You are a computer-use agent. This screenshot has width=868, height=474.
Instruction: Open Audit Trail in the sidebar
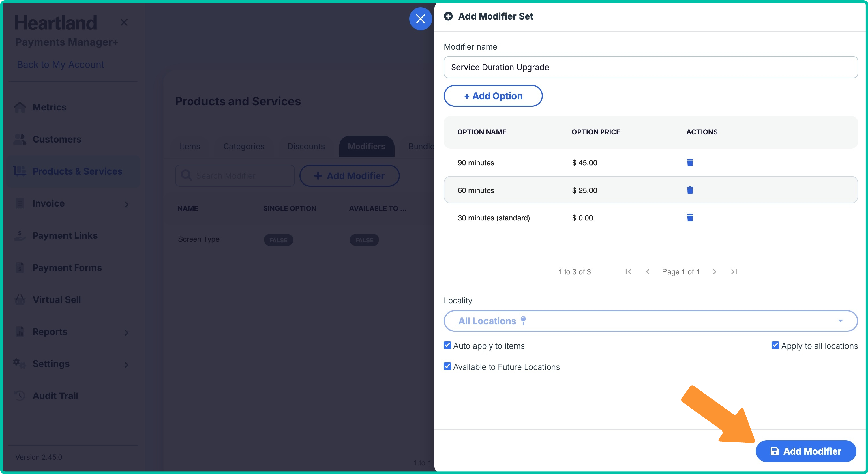(72, 396)
